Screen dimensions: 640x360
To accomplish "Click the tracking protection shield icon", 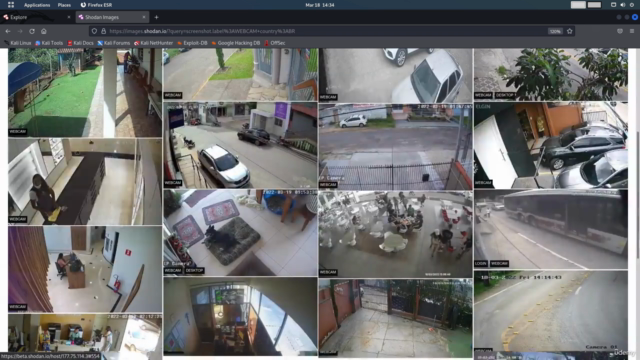I will click(x=94, y=31).
